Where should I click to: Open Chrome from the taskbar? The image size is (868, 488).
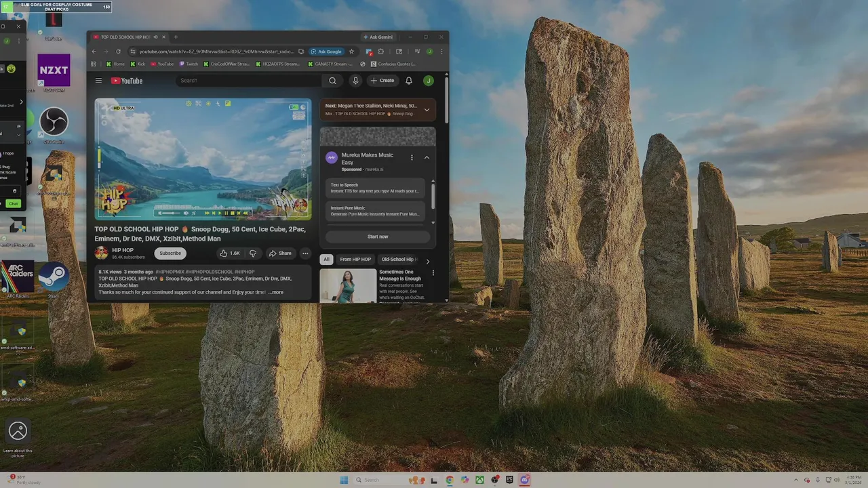pyautogui.click(x=449, y=480)
